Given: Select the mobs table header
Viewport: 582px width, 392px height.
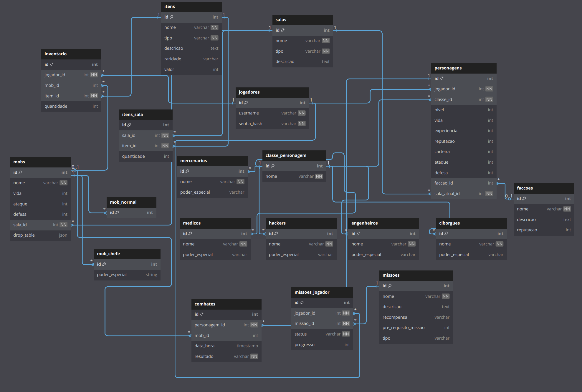Looking at the screenshot, I should pos(40,162).
